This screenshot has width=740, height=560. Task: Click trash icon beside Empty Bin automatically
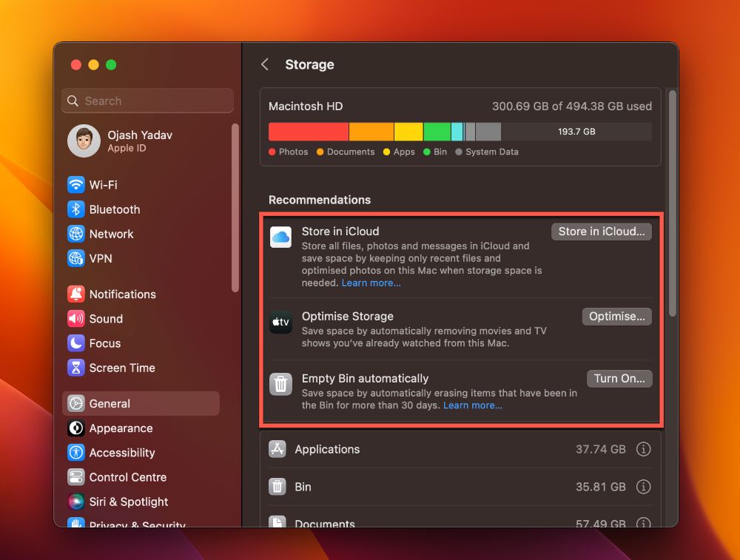click(x=280, y=384)
